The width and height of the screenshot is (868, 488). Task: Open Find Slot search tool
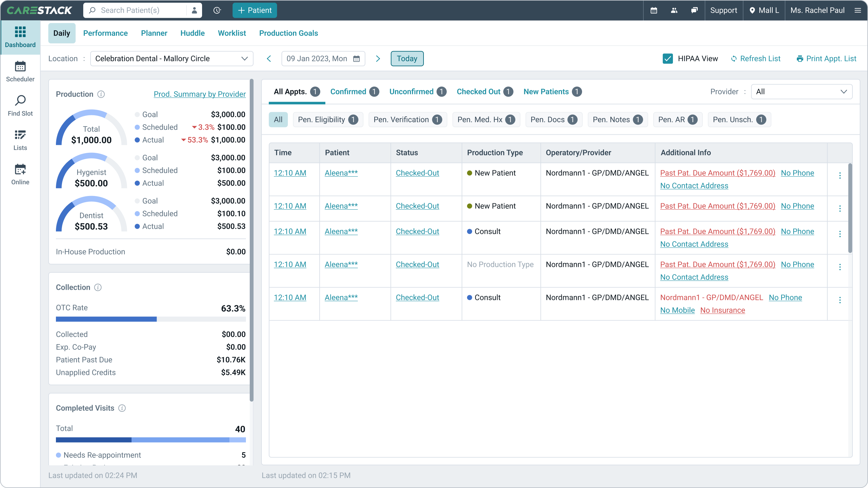20,106
